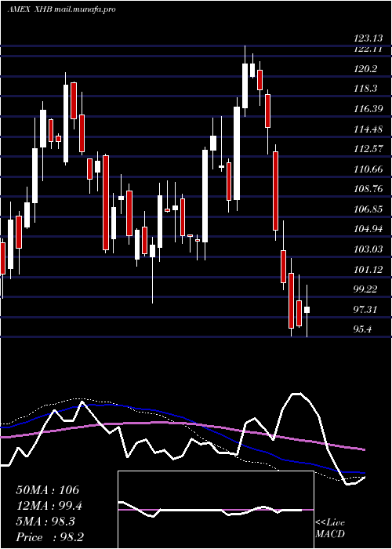Select the 116.39 price level label

368,109
